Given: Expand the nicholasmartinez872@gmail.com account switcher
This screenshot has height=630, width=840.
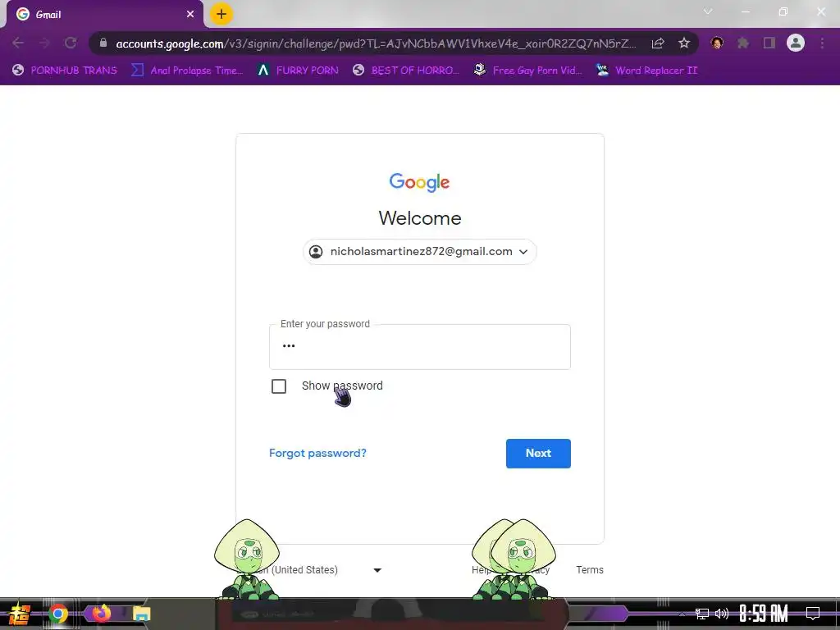Looking at the screenshot, I should coord(420,252).
